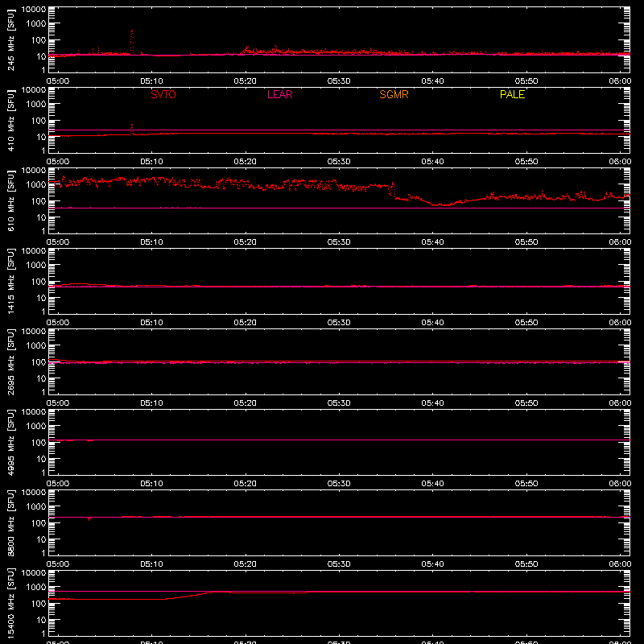Click the 100 y-axis value of 2695 MHz panel
The width and height of the screenshot is (644, 644).
point(39,361)
